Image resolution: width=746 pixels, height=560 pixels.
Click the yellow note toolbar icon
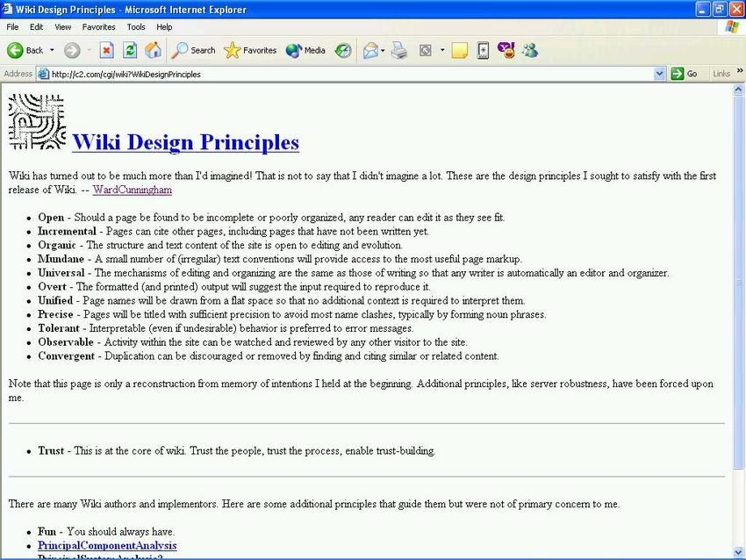(x=459, y=50)
